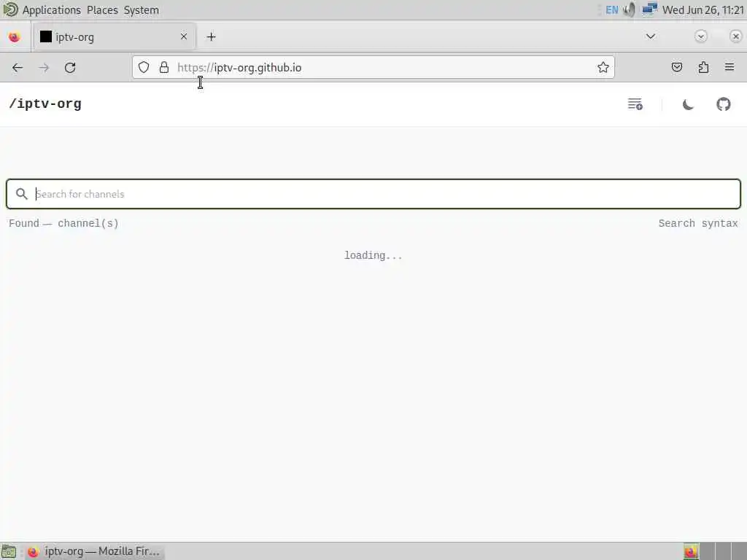Image resolution: width=747 pixels, height=560 pixels.
Task: Open the Save to Pocket icon
Action: 676,68
